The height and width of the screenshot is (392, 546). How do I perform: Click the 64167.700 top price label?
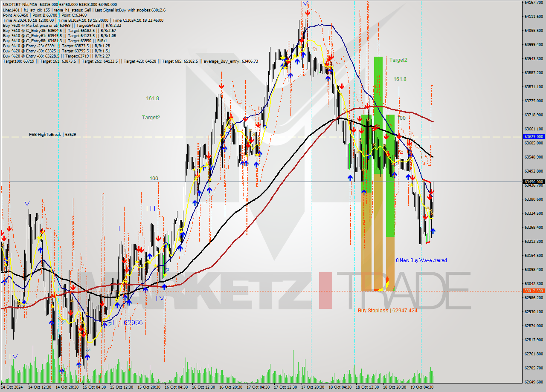point(534,3)
